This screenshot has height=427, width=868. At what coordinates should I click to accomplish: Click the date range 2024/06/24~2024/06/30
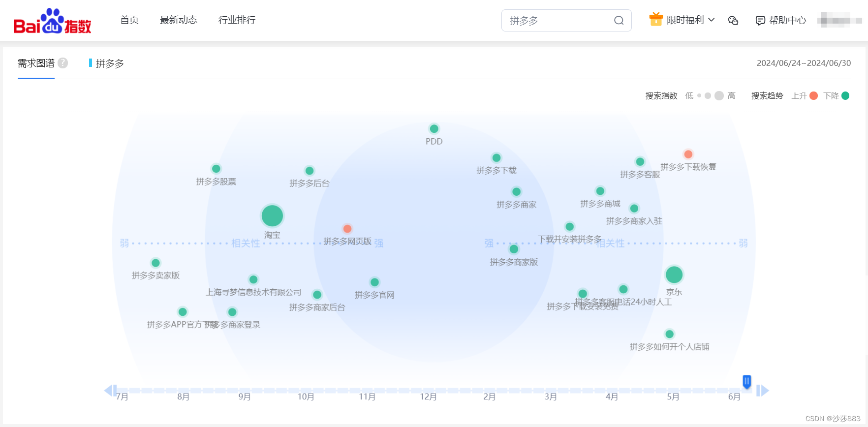tap(804, 63)
